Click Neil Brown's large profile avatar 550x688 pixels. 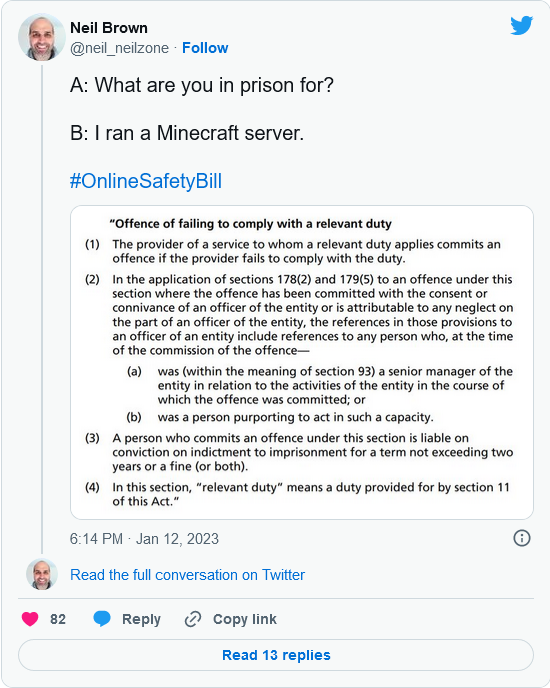click(42, 37)
